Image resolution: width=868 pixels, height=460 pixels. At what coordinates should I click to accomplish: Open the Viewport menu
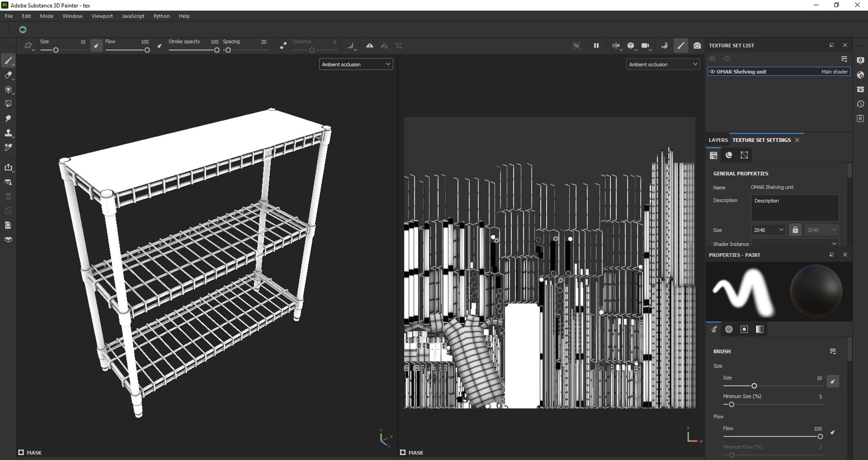102,16
